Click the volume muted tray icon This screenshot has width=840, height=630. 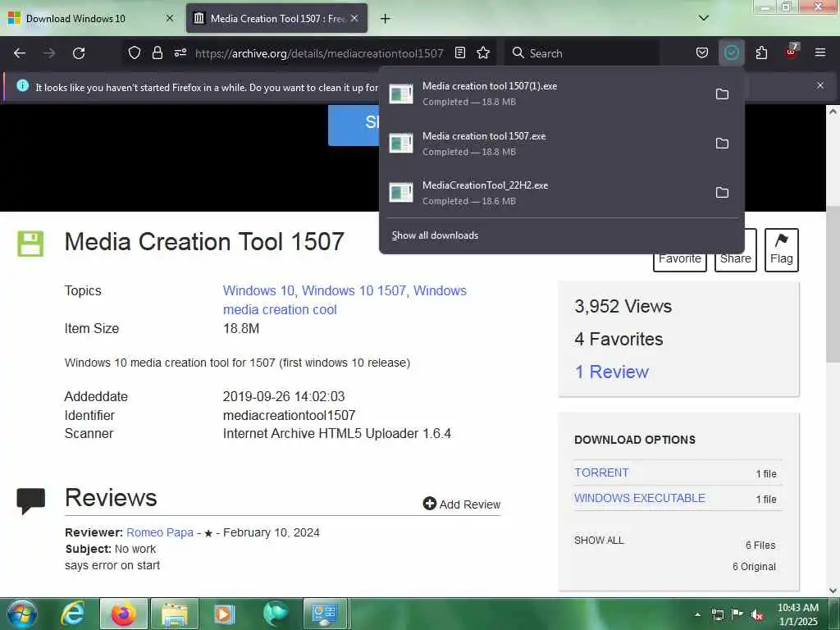click(x=757, y=615)
